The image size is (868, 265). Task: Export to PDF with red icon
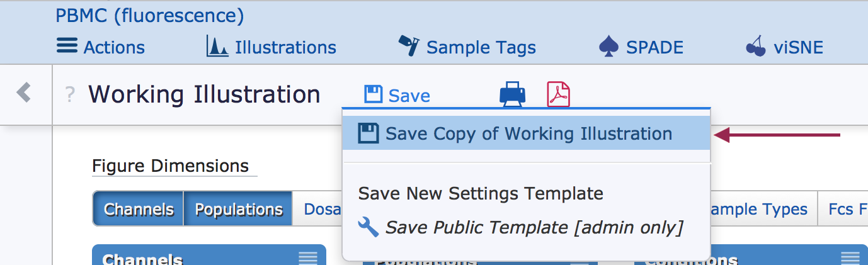coord(558,94)
